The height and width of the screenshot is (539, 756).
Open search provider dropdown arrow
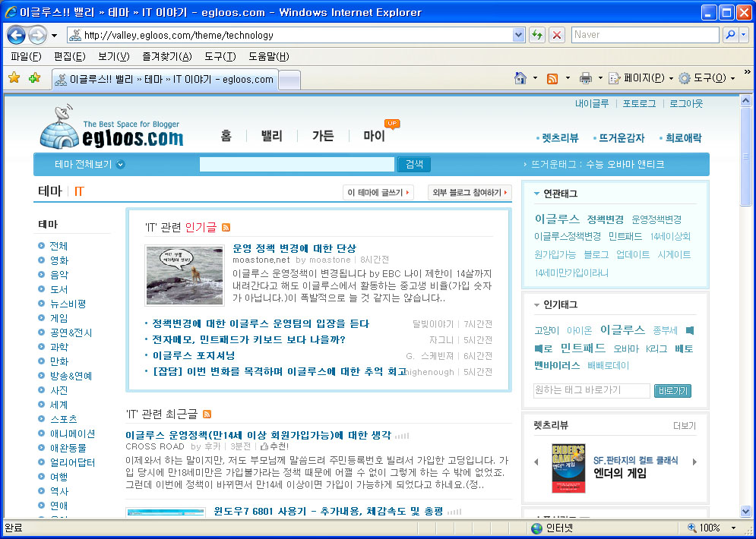pos(744,35)
